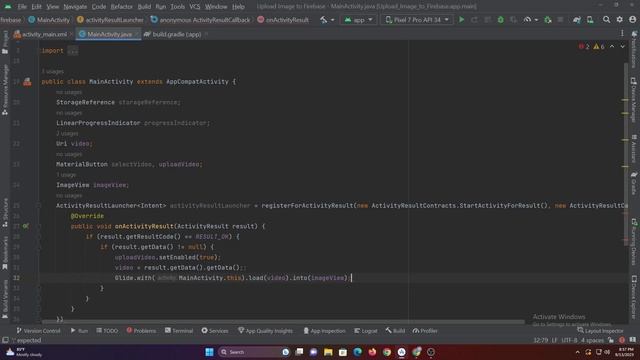Image resolution: width=640 pixels, height=360 pixels.
Task: Open Profiler tool window
Action: click(425, 331)
